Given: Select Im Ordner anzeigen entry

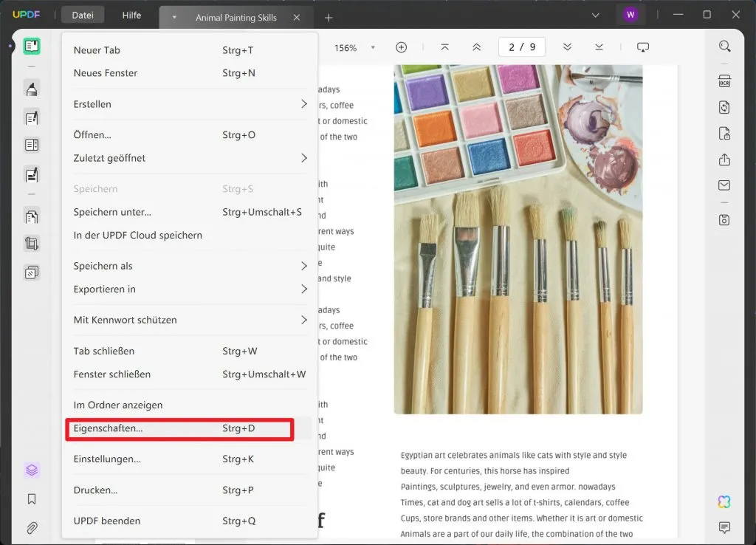Looking at the screenshot, I should click(190, 405).
